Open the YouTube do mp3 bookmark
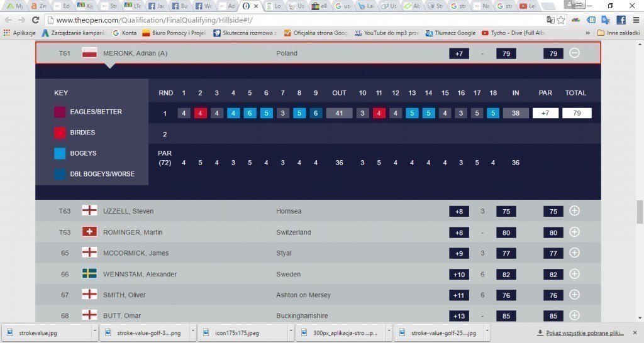 (x=382, y=33)
